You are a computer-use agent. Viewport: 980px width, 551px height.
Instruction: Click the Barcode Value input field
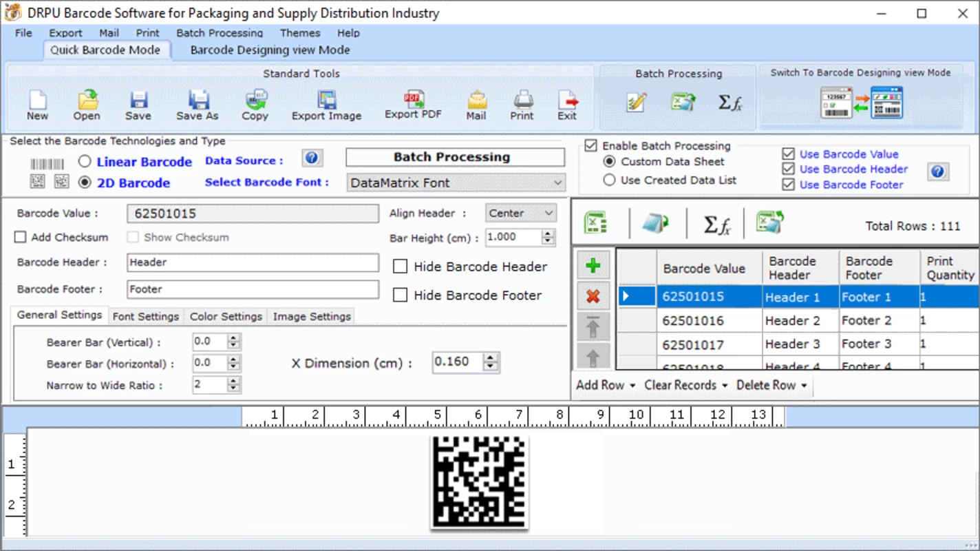tap(253, 214)
